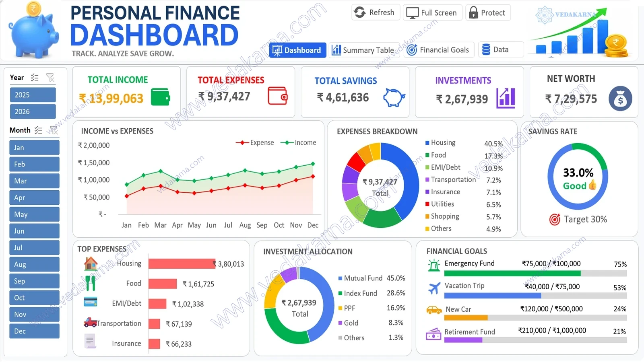Switch to the Dashboard tab

point(297,50)
